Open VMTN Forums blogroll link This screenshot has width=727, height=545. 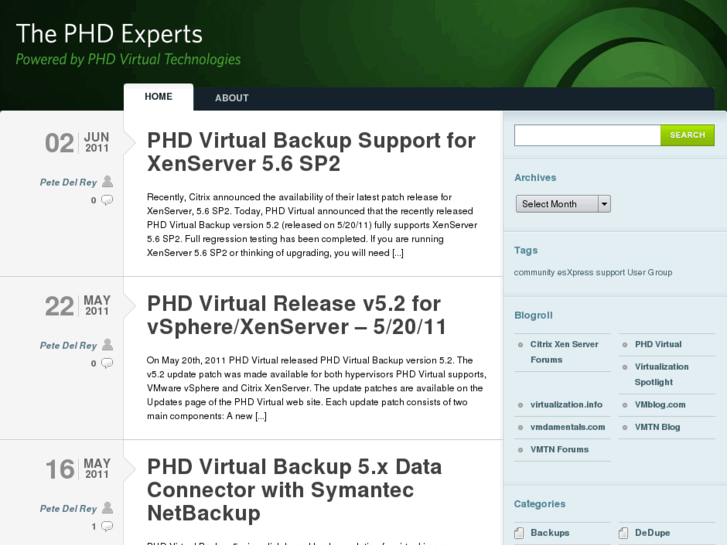point(559,449)
